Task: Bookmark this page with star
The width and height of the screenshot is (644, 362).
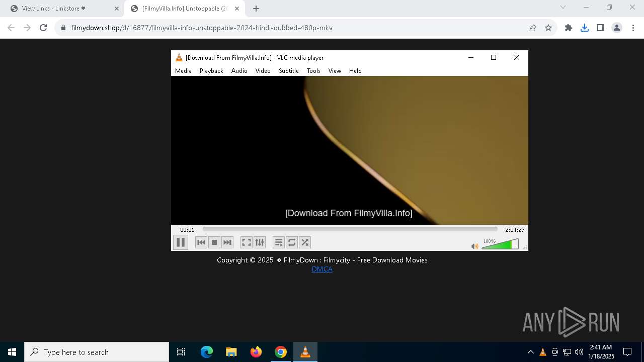Action: click(x=548, y=28)
